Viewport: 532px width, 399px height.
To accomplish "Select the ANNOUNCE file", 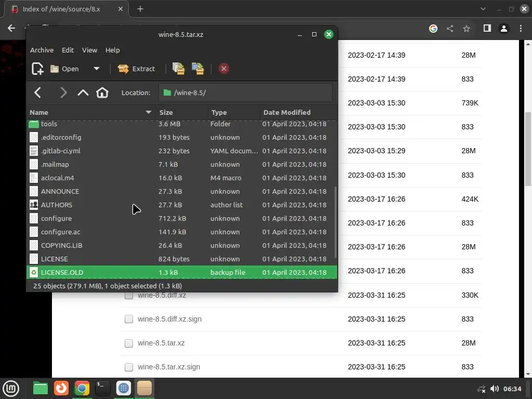I will click(182, 191).
